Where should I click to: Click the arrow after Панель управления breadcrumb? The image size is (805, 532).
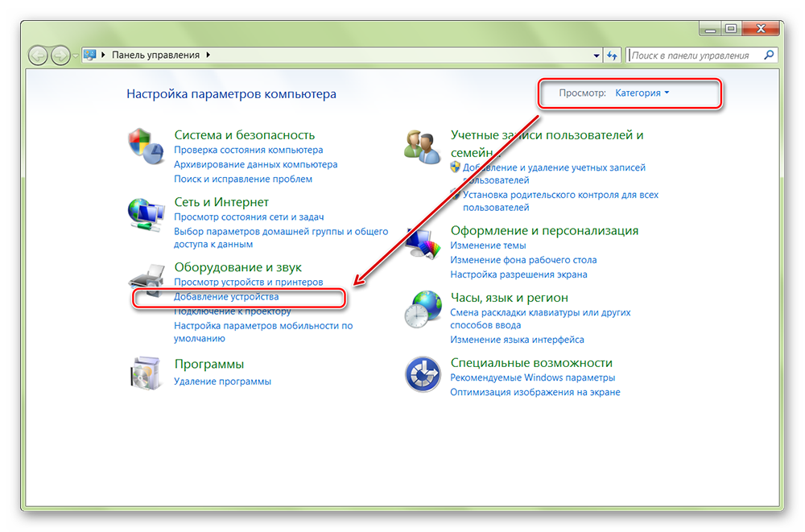[208, 56]
